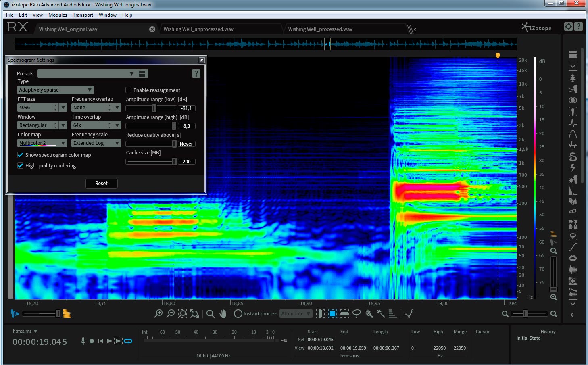Disable High-quality rendering

coord(21,165)
